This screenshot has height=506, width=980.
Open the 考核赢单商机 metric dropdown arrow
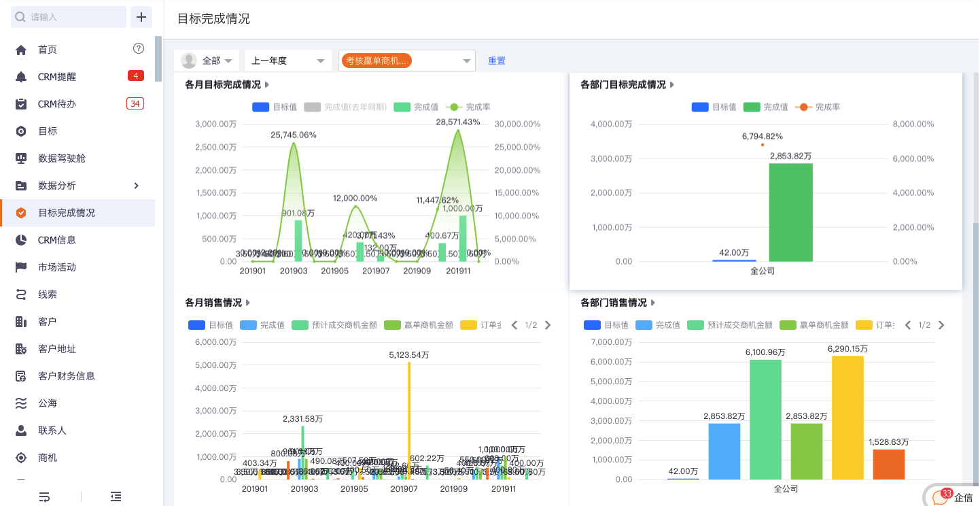tap(467, 61)
